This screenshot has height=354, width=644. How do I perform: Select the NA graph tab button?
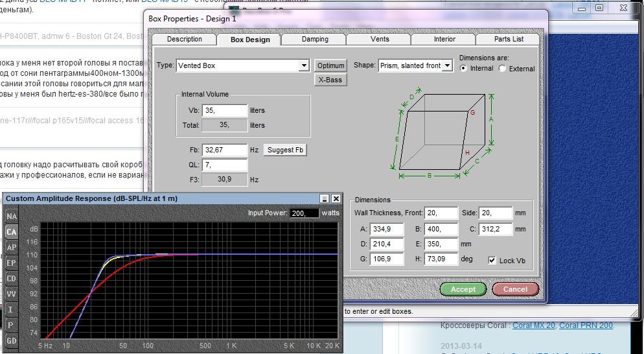click(11, 216)
